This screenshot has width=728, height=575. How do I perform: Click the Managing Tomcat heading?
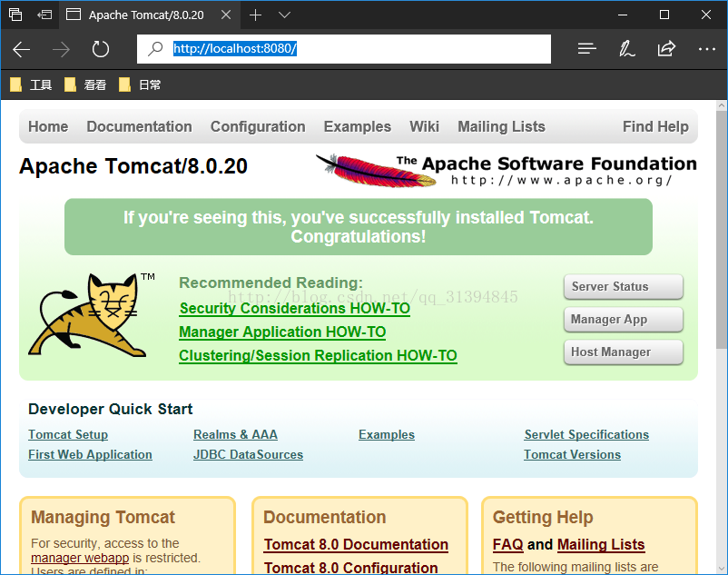(x=103, y=518)
